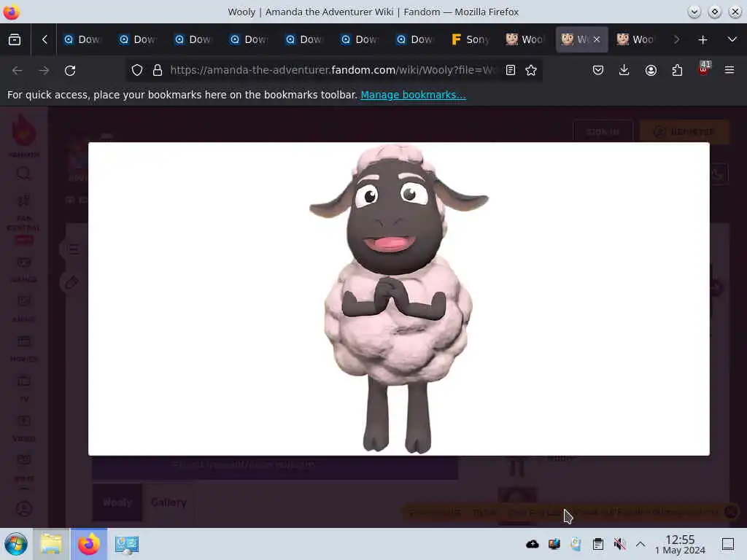
Task: Open Games section in Fandom sidebar
Action: (24, 270)
